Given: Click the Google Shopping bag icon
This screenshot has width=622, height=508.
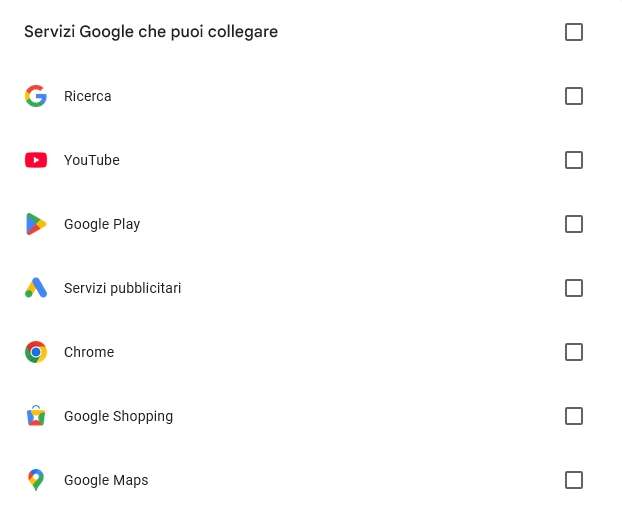Looking at the screenshot, I should tap(36, 416).
